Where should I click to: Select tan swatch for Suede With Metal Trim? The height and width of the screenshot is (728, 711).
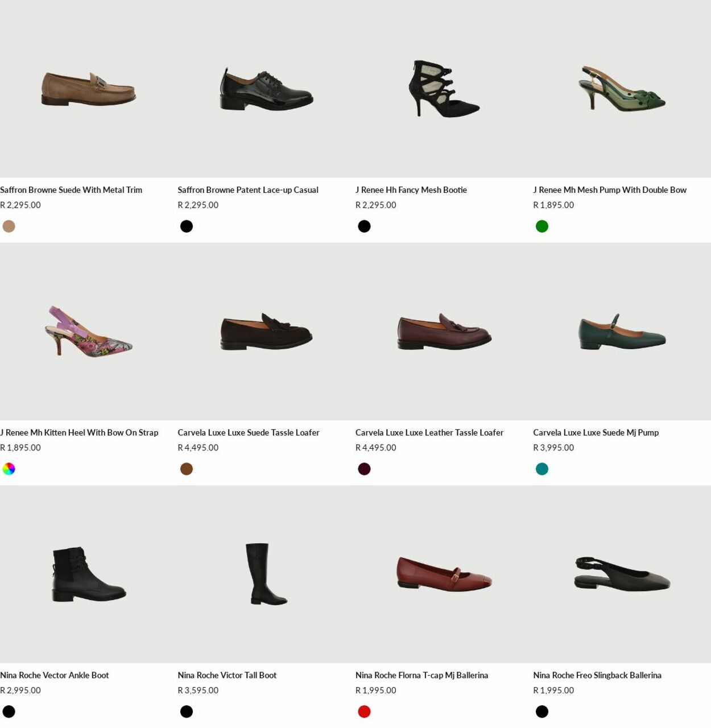tap(9, 226)
